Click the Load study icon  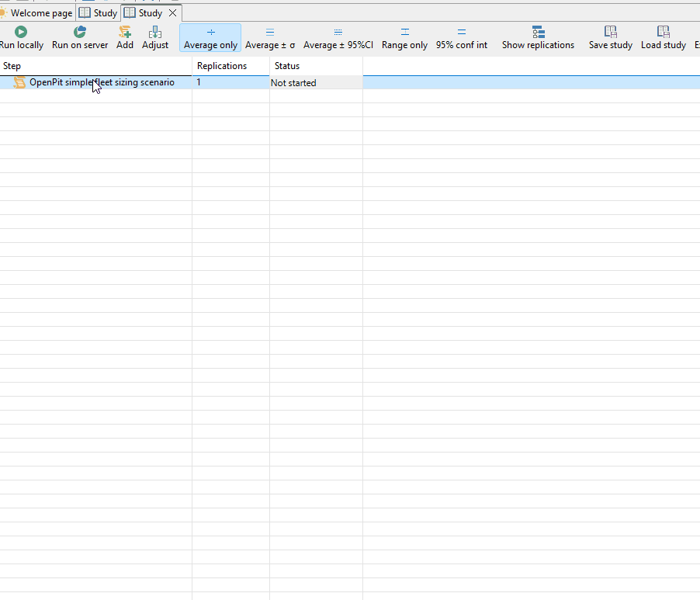pos(664,32)
